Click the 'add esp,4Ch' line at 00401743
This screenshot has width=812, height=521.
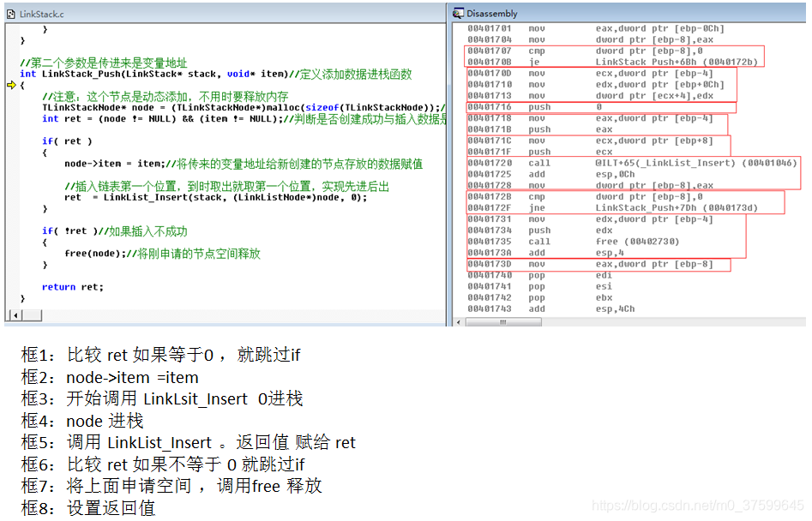pos(551,308)
